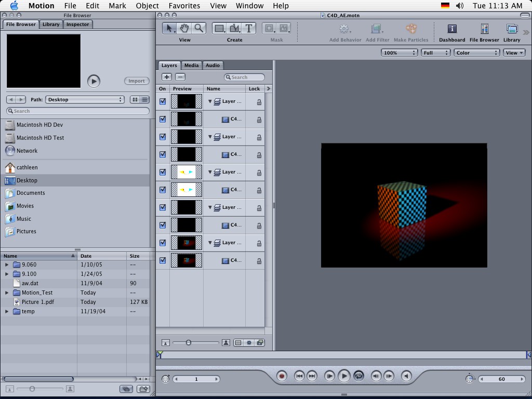The height and width of the screenshot is (399, 532).
Task: Select the hand pan tool
Action: point(184,28)
